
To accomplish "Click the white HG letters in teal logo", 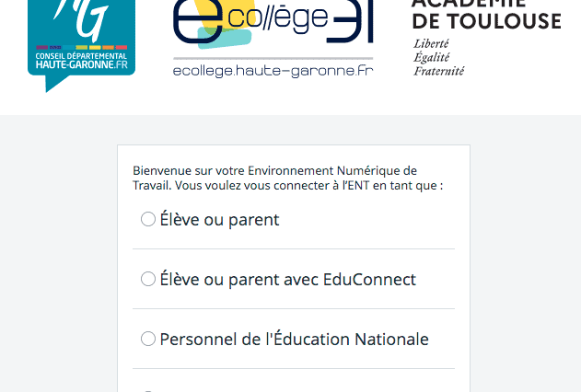I will coord(82,19).
